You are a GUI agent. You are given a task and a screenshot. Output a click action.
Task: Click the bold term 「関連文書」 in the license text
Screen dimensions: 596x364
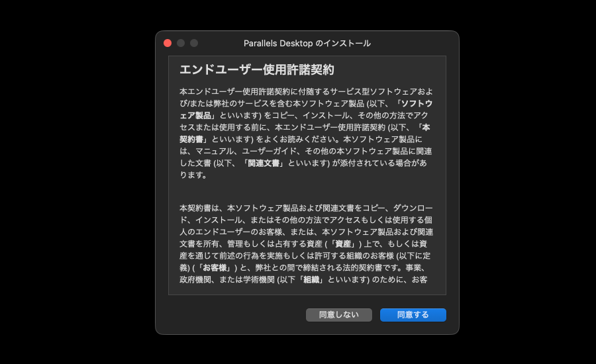(x=264, y=163)
